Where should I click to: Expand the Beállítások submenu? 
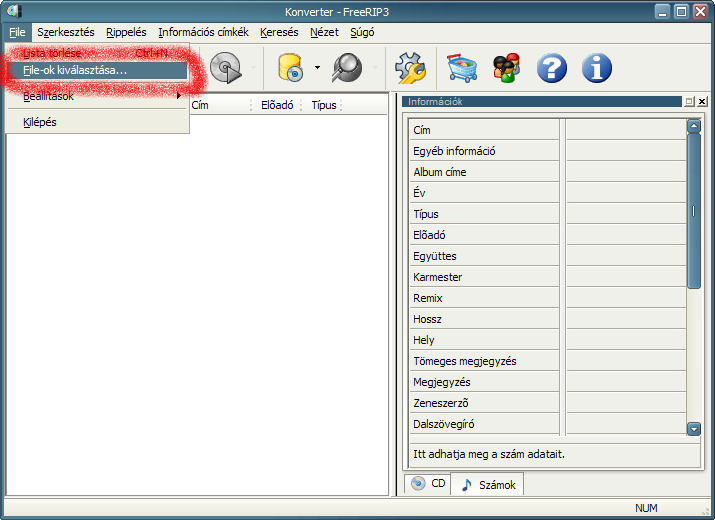(97, 96)
